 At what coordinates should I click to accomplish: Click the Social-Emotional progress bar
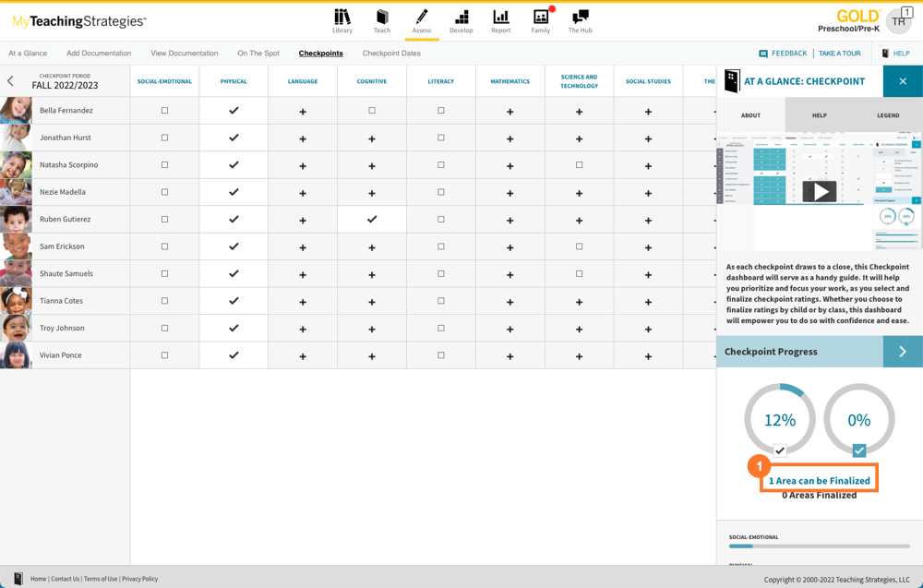[x=820, y=546]
